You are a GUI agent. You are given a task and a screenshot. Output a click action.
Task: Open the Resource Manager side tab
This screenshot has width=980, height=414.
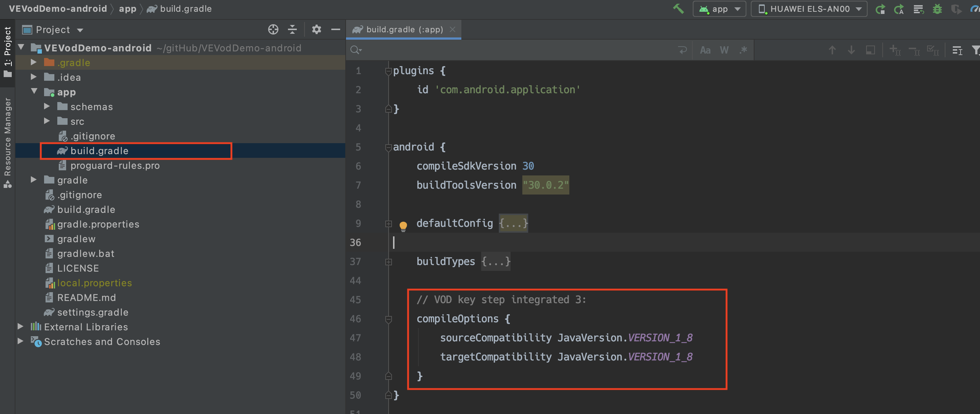coord(8,142)
